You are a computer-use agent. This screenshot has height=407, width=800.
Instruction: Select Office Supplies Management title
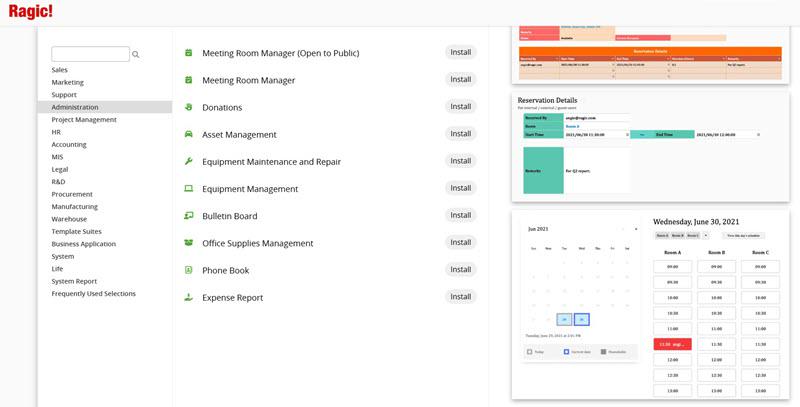tap(258, 243)
